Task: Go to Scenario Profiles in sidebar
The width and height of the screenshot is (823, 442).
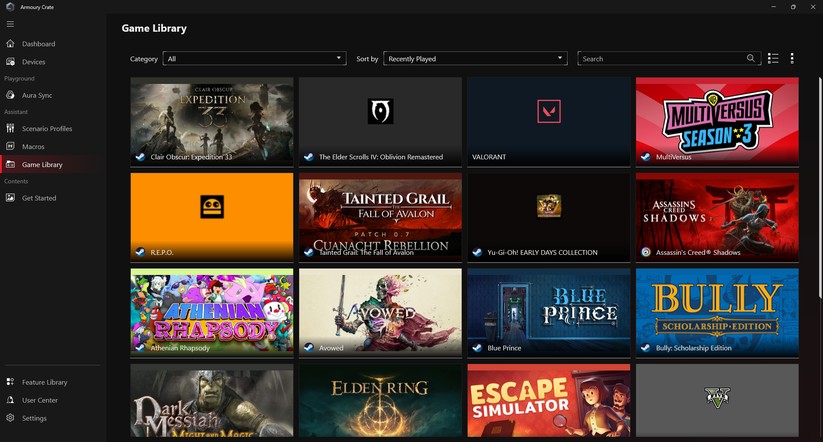Action: [46, 129]
